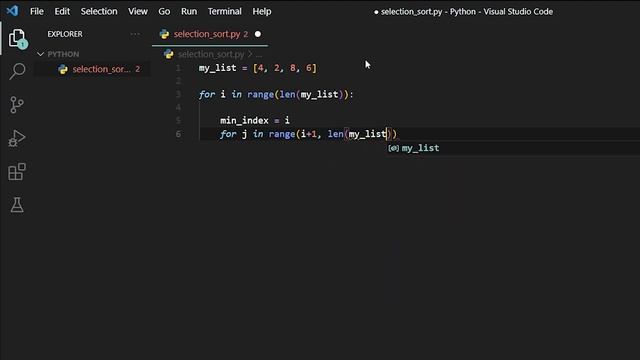Open the Run and Debug view
Screen dimensions: 640x360
17,138
